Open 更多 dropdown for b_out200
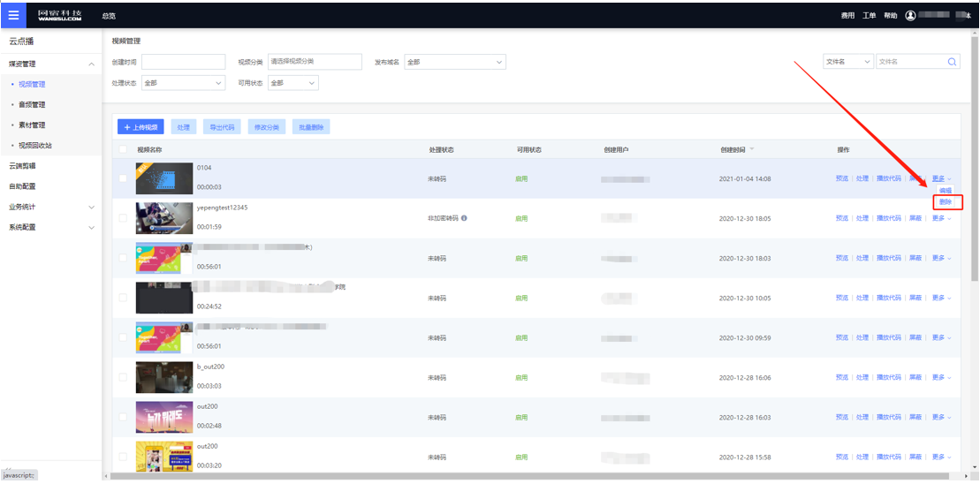This screenshot has width=980, height=484. (x=941, y=377)
